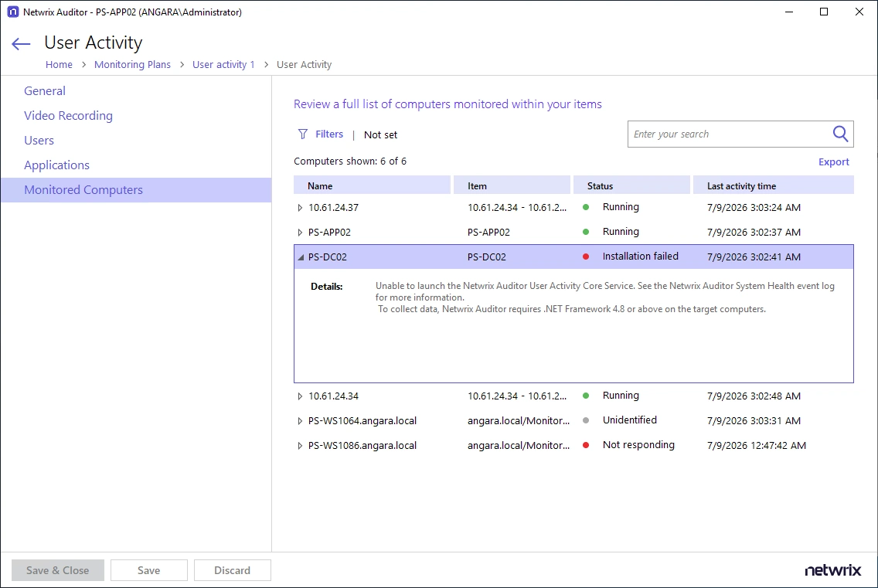This screenshot has height=588, width=878.
Task: Click red status dot for PS-DC02
Action: (586, 257)
